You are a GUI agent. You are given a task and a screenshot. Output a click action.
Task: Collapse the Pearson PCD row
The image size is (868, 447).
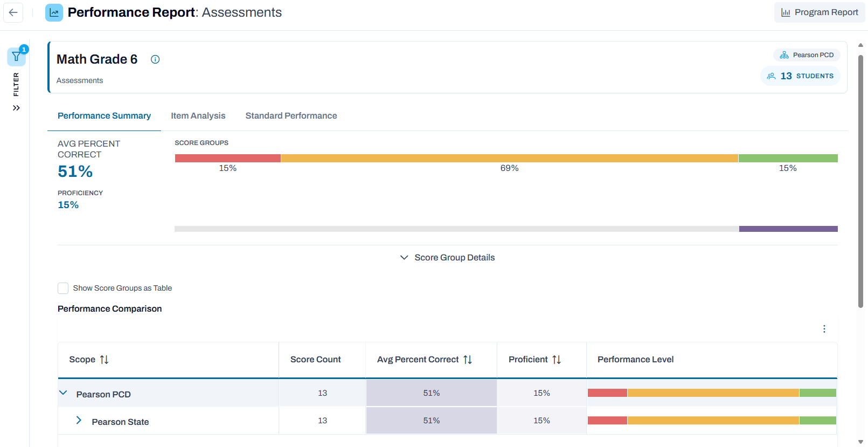(x=63, y=393)
